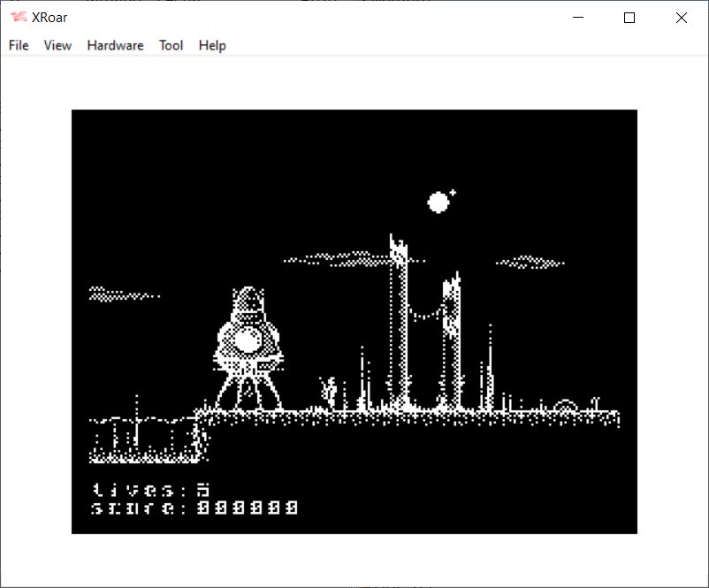Click the robot walker sprite
709x588 pixels.
(x=248, y=348)
